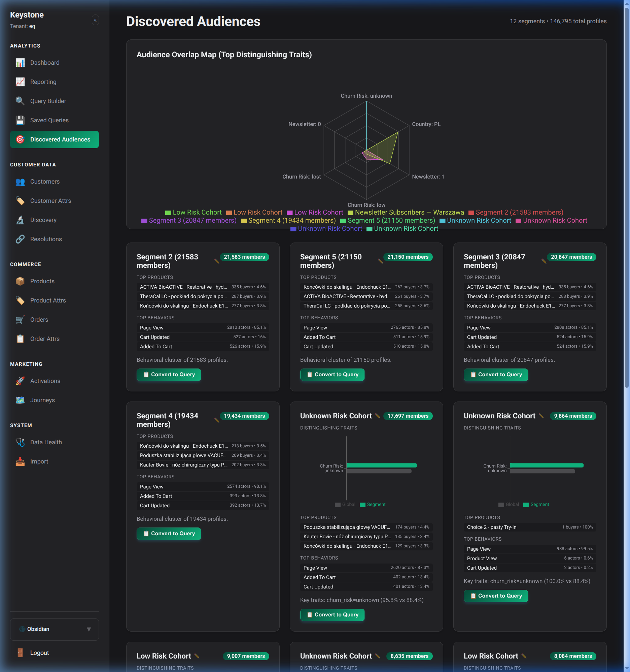Open Query Builder via magnifier icon

[20, 101]
